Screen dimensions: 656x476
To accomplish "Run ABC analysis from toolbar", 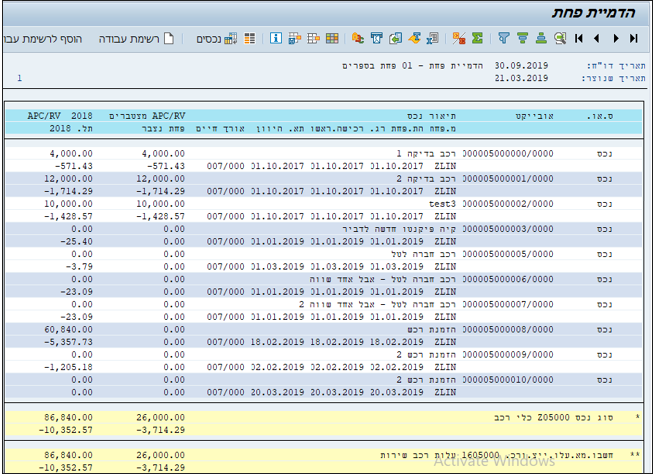I will pyautogui.click(x=358, y=38).
